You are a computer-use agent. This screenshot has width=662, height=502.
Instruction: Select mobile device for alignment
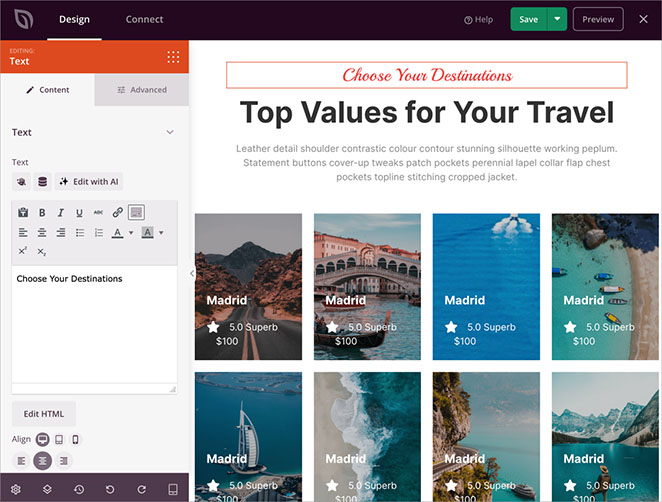pos(75,439)
